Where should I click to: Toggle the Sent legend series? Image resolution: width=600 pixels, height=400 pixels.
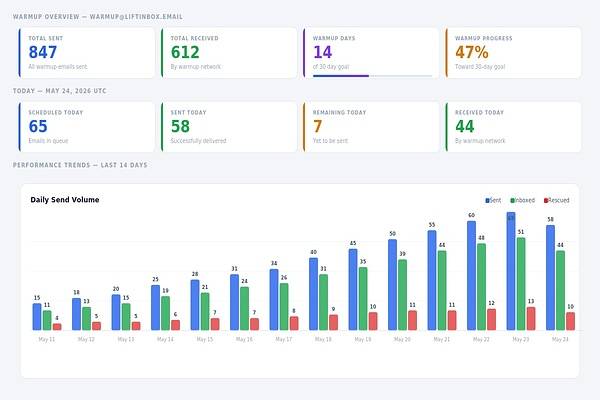[493, 200]
